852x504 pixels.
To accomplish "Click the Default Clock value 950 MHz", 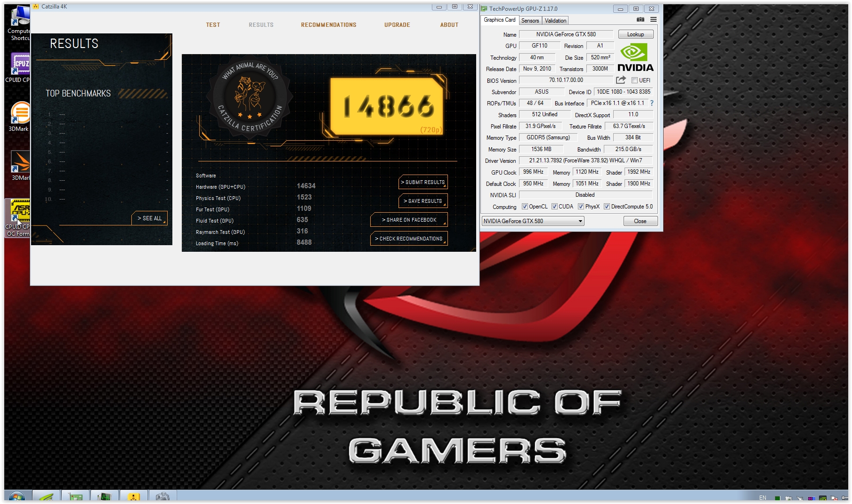I will tap(533, 184).
